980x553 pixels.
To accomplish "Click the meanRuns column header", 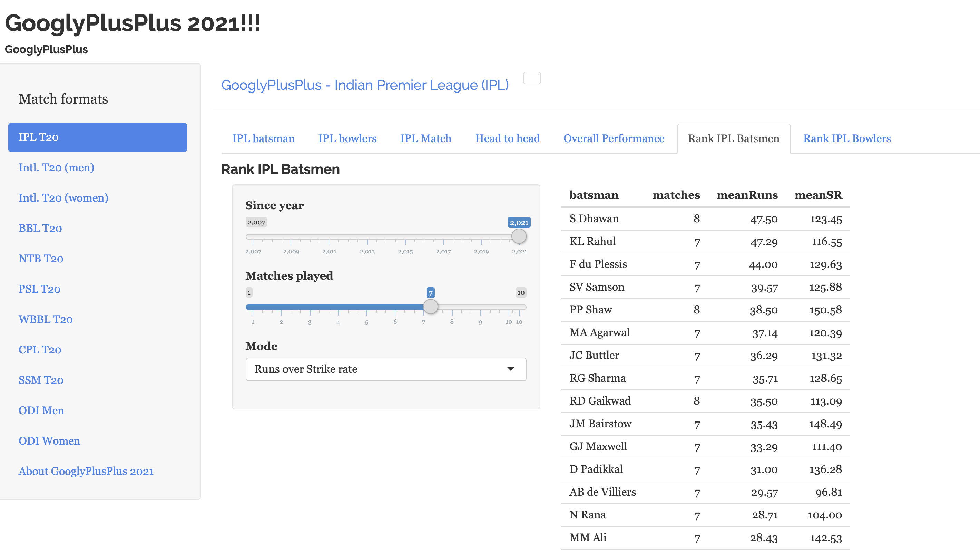I will click(x=747, y=195).
